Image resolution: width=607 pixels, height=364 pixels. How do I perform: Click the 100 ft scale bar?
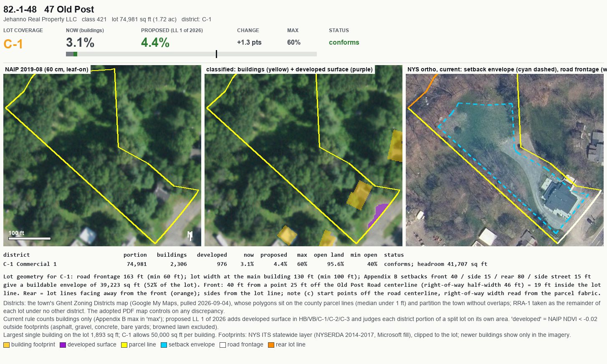pyautogui.click(x=29, y=238)
